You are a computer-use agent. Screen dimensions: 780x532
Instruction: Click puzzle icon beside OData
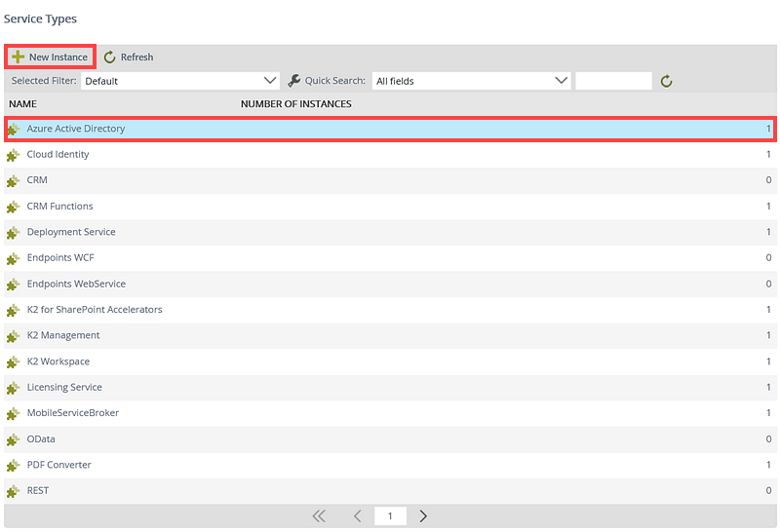pos(13,439)
